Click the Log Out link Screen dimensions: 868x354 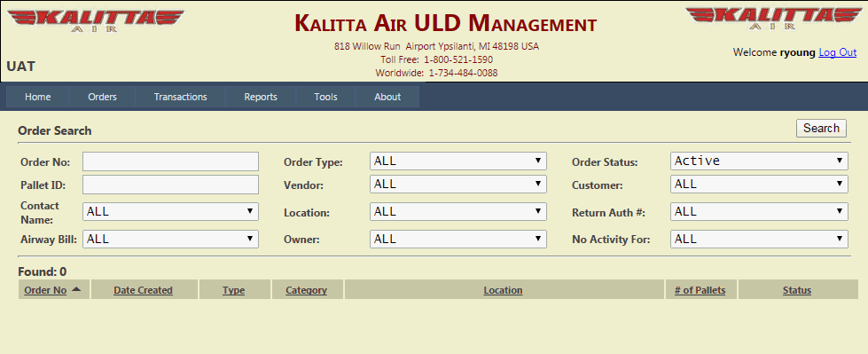point(838,52)
